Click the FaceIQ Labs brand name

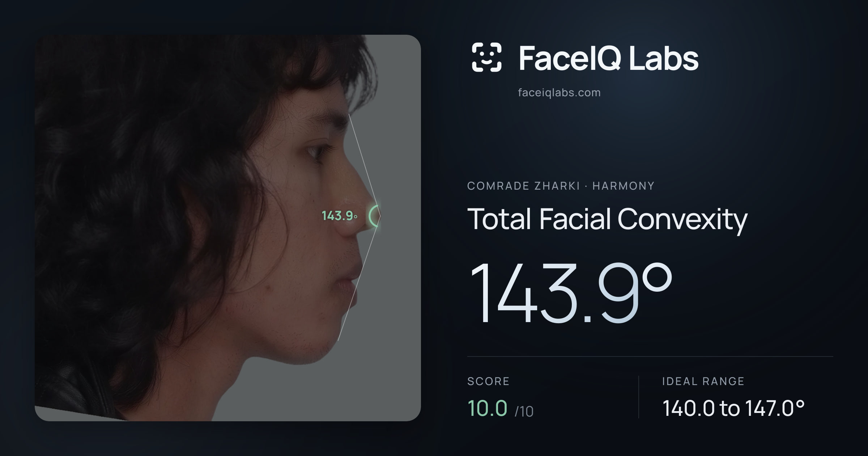pos(609,58)
